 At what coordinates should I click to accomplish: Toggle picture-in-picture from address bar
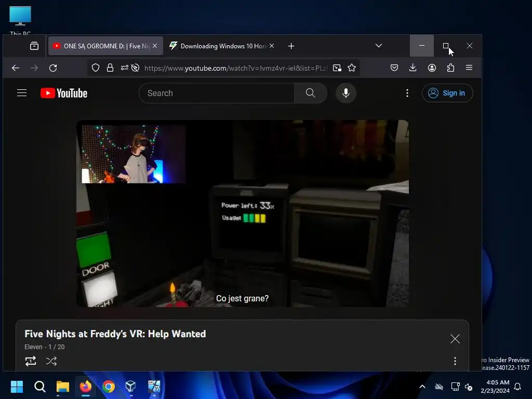click(337, 68)
